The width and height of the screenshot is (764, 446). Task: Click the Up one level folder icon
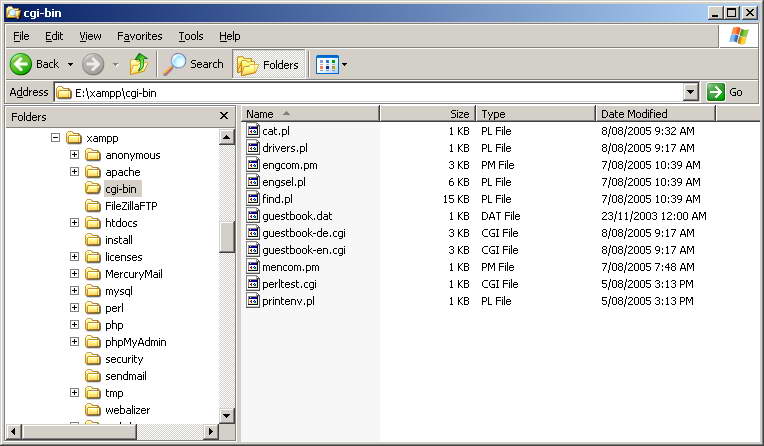click(139, 64)
